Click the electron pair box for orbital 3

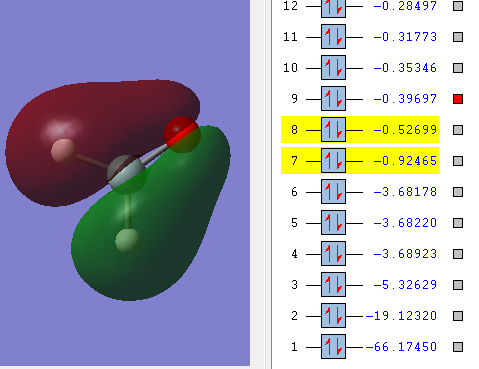(333, 285)
